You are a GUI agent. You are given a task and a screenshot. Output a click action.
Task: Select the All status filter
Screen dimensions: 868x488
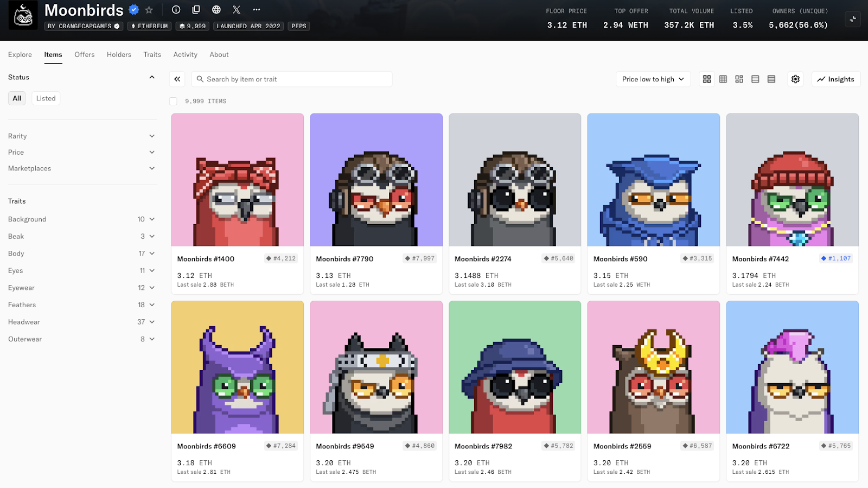pyautogui.click(x=17, y=98)
